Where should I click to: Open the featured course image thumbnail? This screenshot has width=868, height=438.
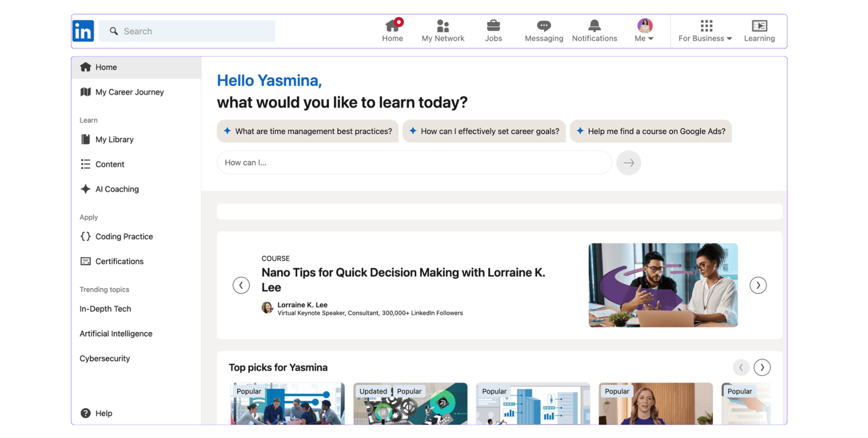click(x=663, y=285)
